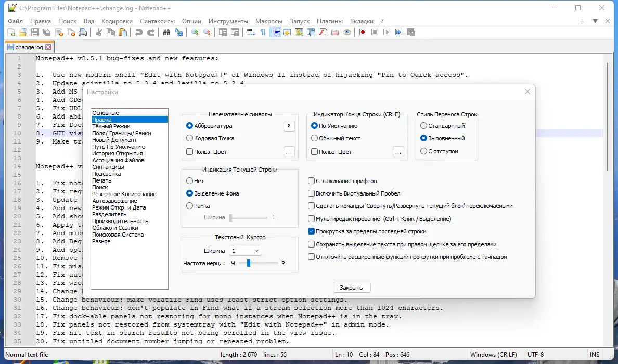Select Резервное Копирование in settings list

tap(124, 194)
